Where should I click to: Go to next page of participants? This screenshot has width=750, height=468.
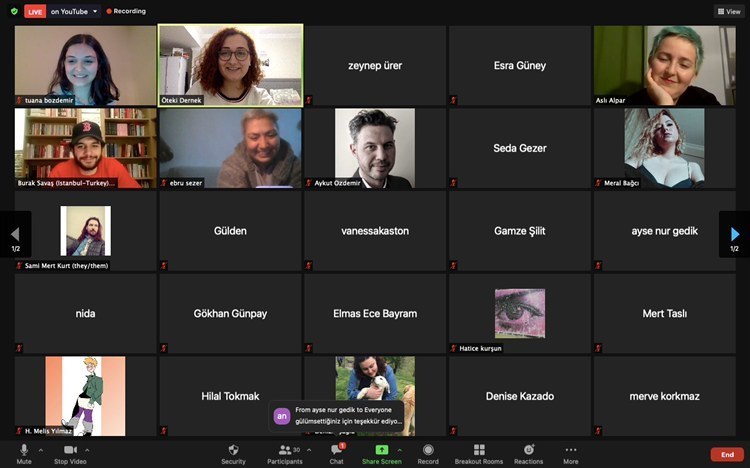(x=735, y=235)
